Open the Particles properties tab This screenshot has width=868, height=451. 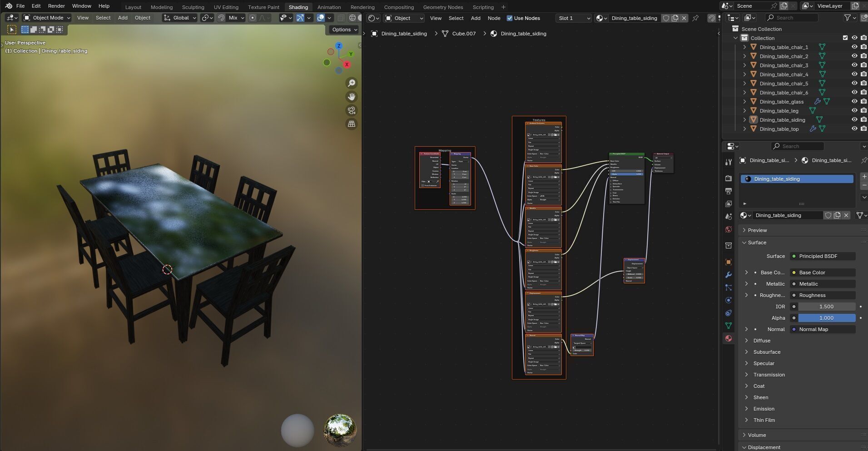(729, 287)
